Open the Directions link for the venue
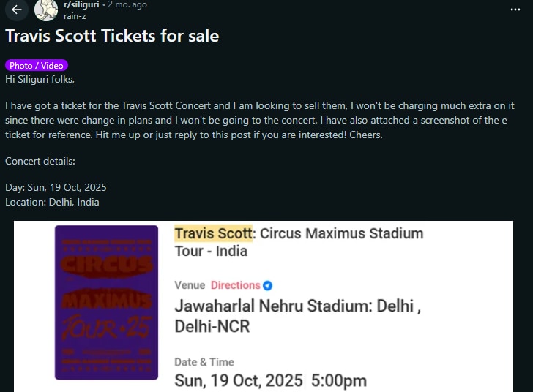This screenshot has height=392, width=533. coord(235,285)
